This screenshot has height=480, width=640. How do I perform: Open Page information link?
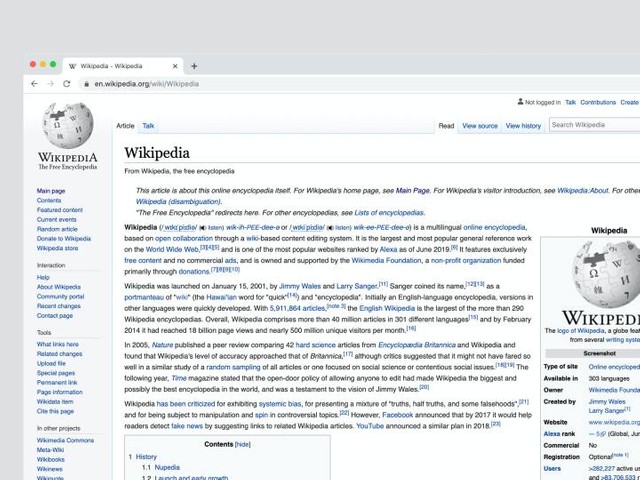point(59,392)
